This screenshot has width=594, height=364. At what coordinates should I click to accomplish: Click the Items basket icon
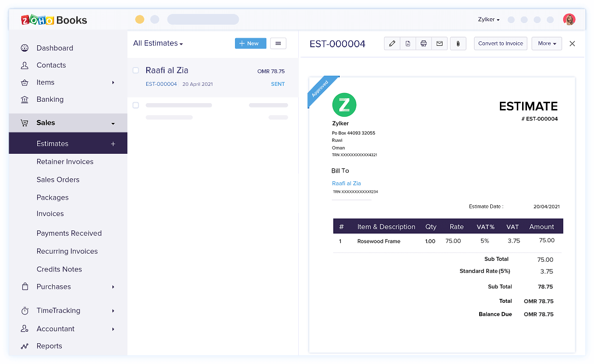pyautogui.click(x=25, y=82)
